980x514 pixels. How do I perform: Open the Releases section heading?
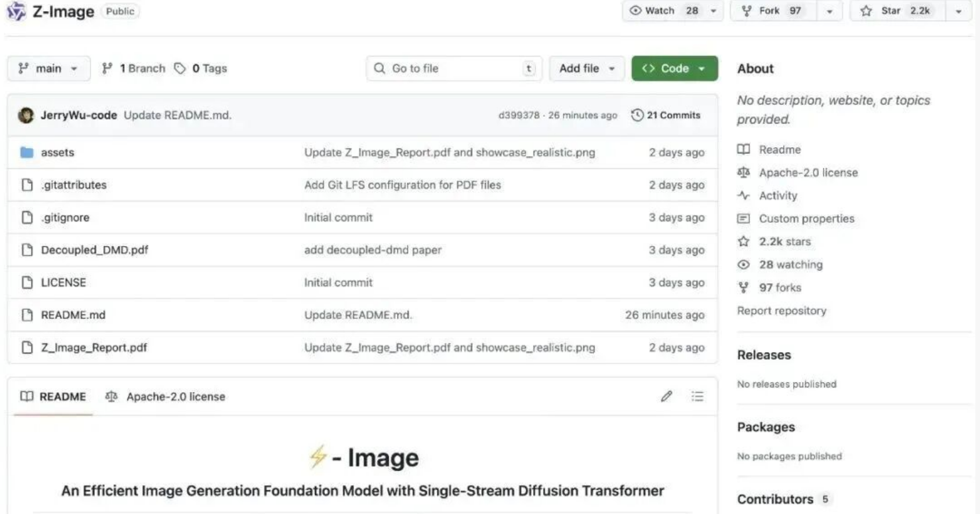[764, 355]
